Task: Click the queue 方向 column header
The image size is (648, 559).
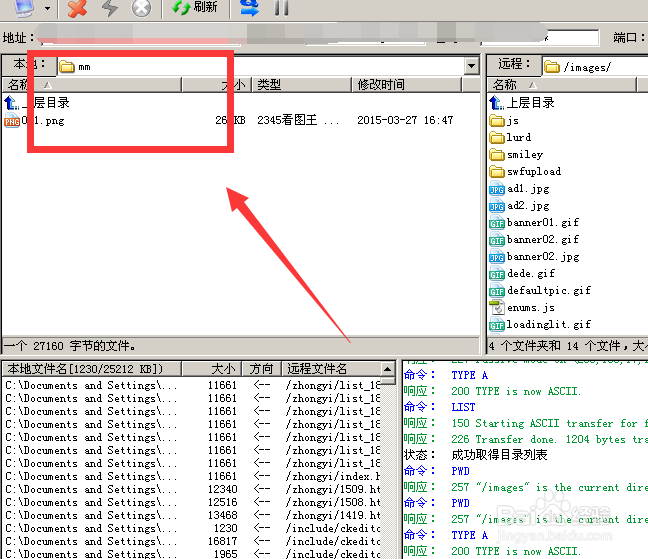Action: pos(261,368)
